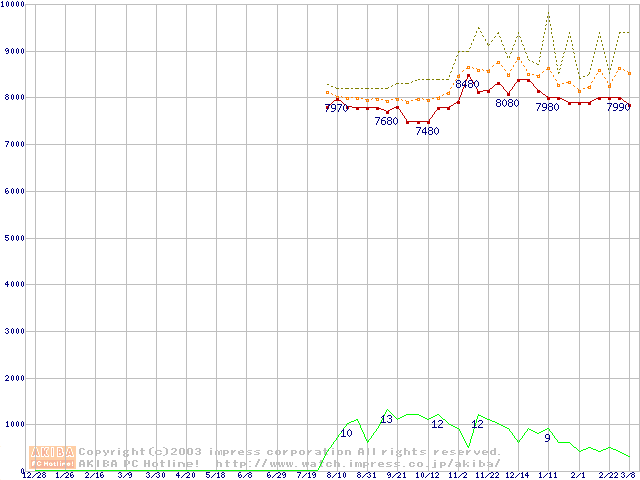Select the 6/29 date on the x-axis
Image resolution: width=640 pixels, height=480 pixels.
coord(276,475)
